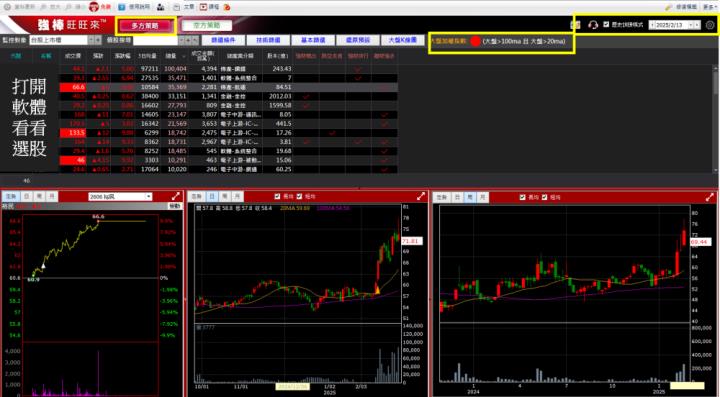This screenshot has height=397, width=720.
Task: Switch middle chart to the 日 tab
Action: pyautogui.click(x=212, y=196)
